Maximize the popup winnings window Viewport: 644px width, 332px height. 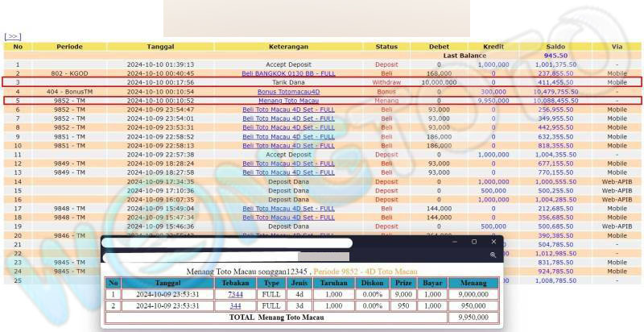pos(474,242)
